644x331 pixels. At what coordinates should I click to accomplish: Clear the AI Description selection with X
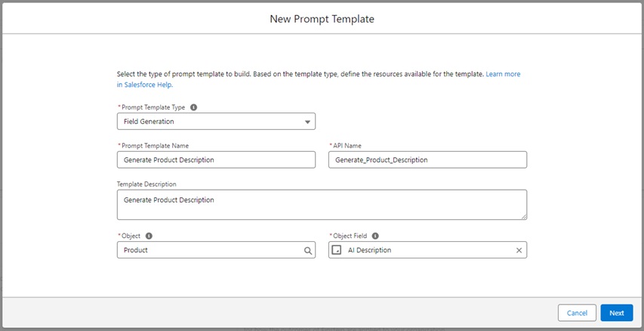tap(519, 250)
